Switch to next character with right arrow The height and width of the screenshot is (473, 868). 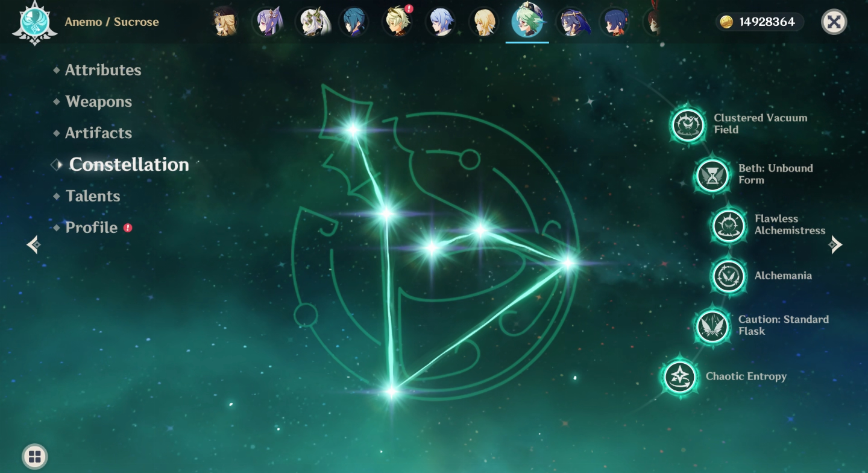click(835, 244)
